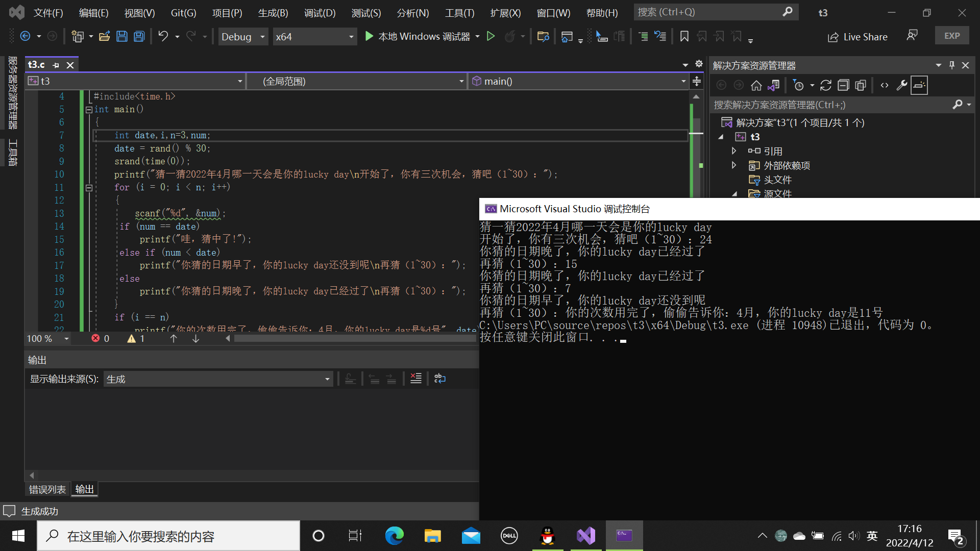Screen dimensions: 980x551
Task: Click the Save All toolbar icon
Action: [x=139, y=36]
